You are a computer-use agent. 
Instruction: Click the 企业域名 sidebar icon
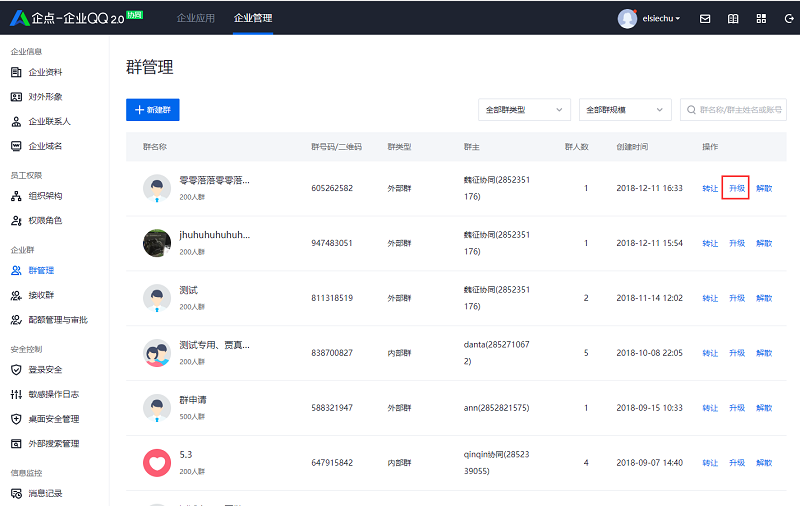coord(16,146)
